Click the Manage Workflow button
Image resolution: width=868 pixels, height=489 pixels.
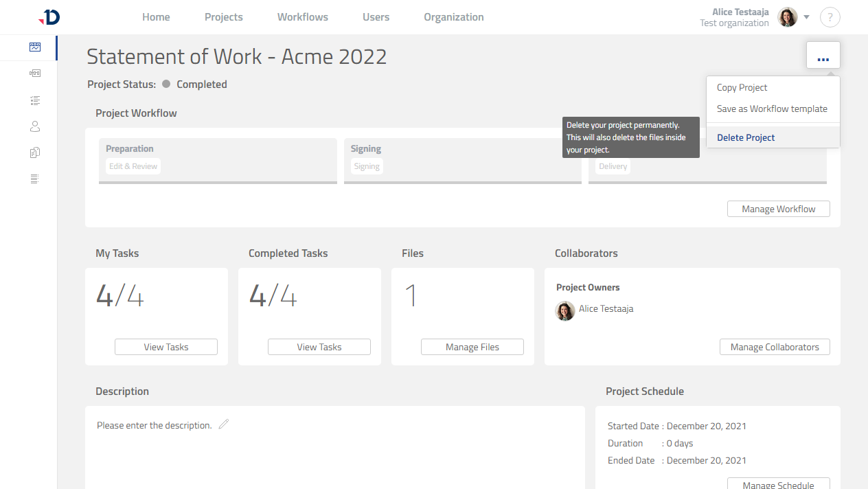[x=778, y=209]
